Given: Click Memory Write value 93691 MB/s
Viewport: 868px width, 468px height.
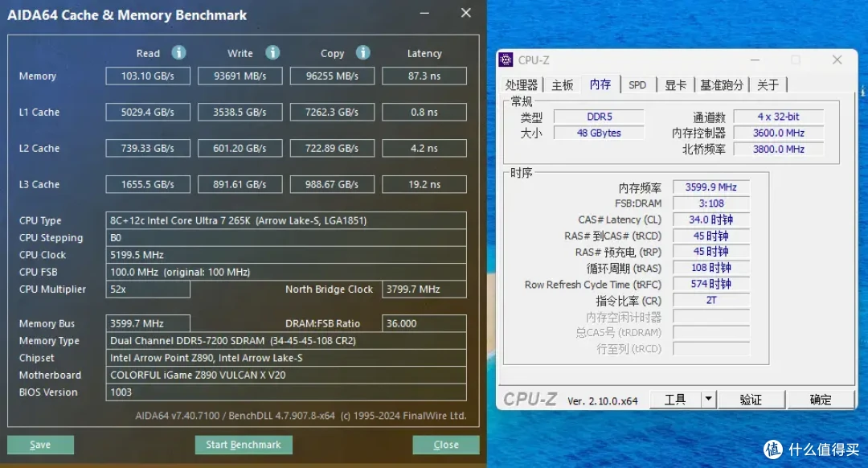Looking at the screenshot, I should coord(240,76).
